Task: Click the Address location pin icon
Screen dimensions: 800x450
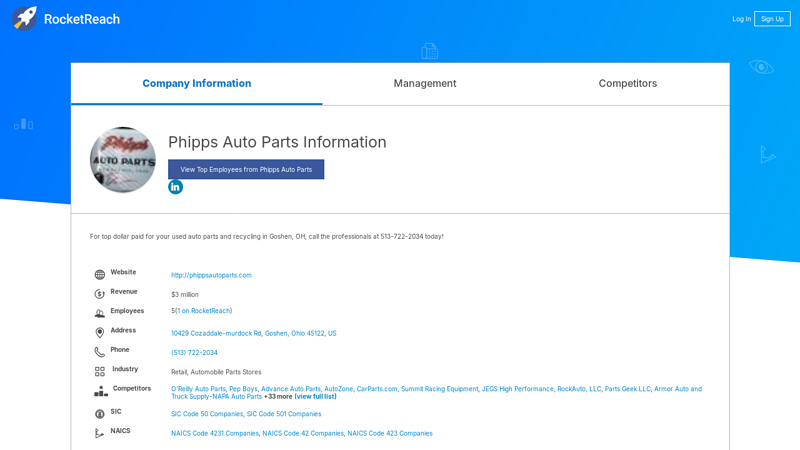Action: (99, 333)
